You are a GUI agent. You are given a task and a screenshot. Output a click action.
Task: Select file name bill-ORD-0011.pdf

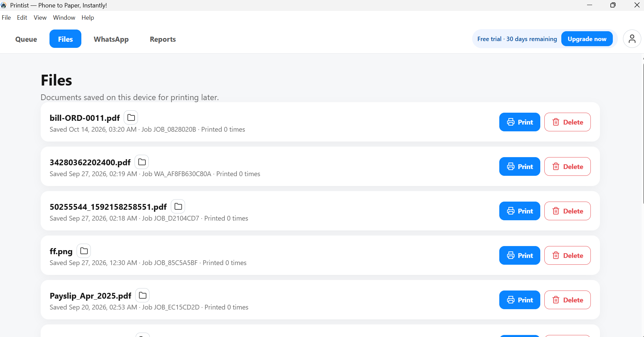tap(85, 118)
